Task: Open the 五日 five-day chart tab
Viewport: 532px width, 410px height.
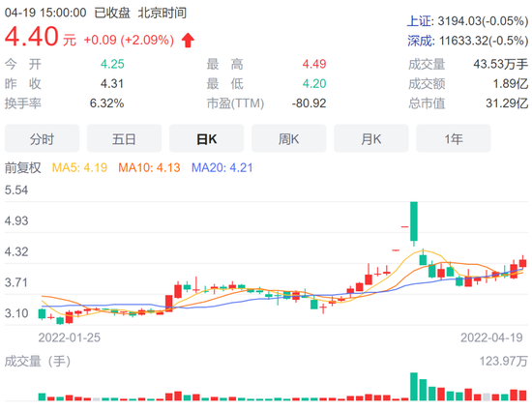Action: pos(124,138)
